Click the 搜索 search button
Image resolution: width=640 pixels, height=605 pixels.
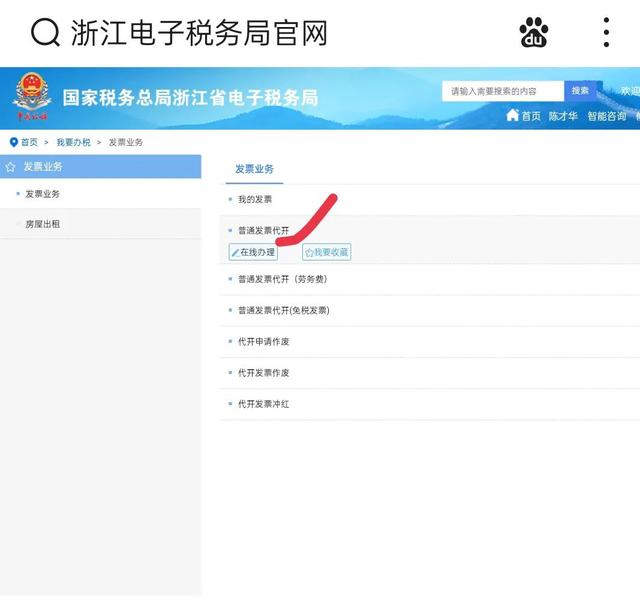pos(579,91)
